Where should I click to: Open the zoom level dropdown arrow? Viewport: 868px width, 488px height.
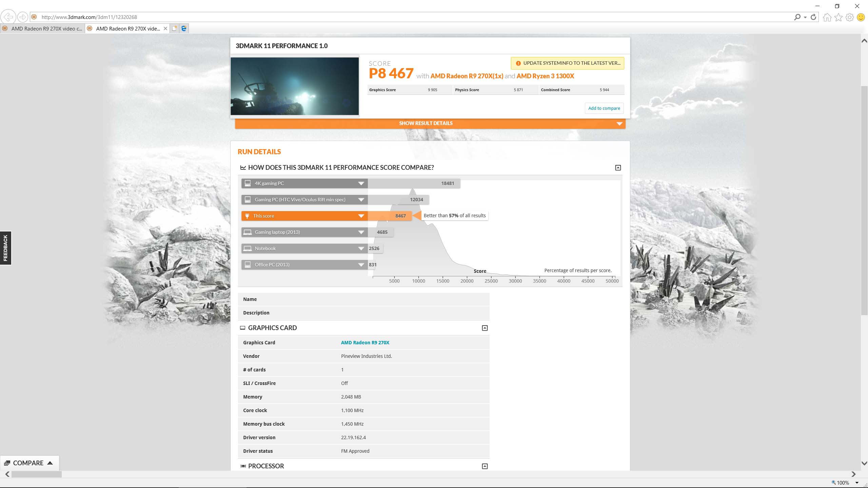[x=857, y=483]
